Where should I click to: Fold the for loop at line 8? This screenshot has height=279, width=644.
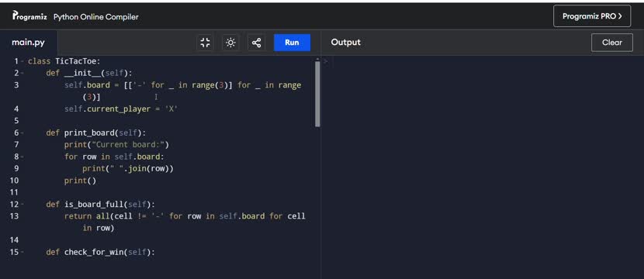22,157
